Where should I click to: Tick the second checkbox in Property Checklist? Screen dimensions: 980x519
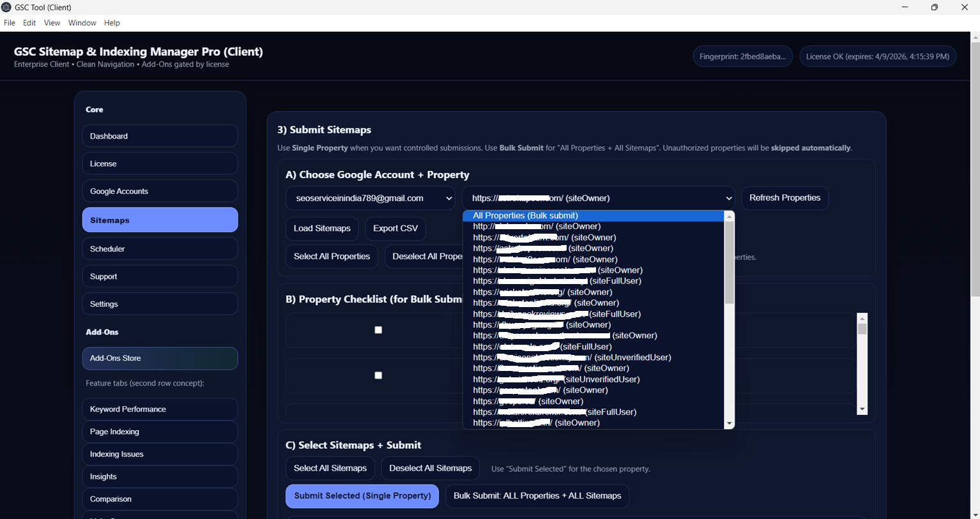point(378,375)
